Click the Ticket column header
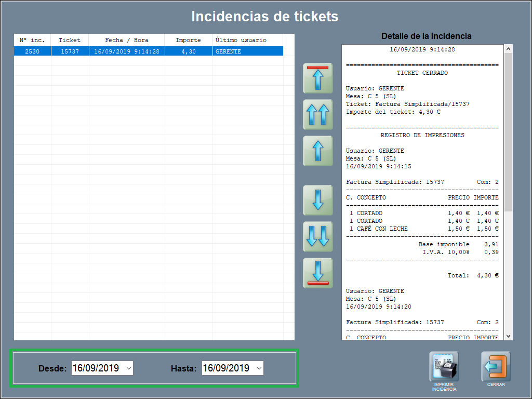Viewport: 532px width, 399px height. 70,40
